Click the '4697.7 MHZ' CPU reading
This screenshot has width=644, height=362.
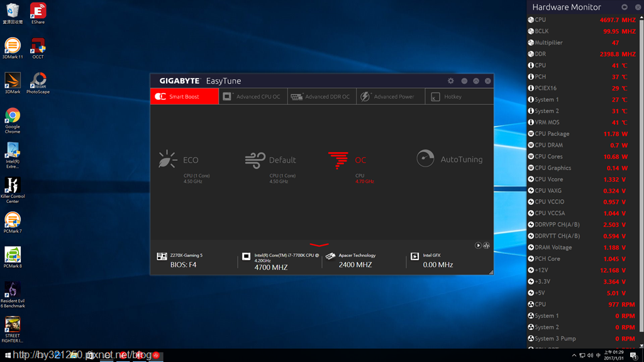[x=618, y=19]
